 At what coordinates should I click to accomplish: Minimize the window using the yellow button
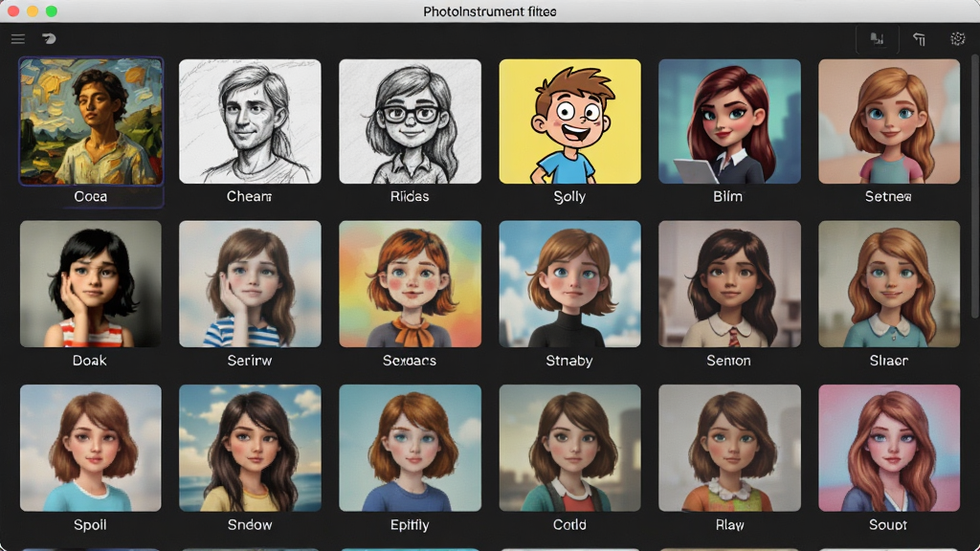[33, 11]
